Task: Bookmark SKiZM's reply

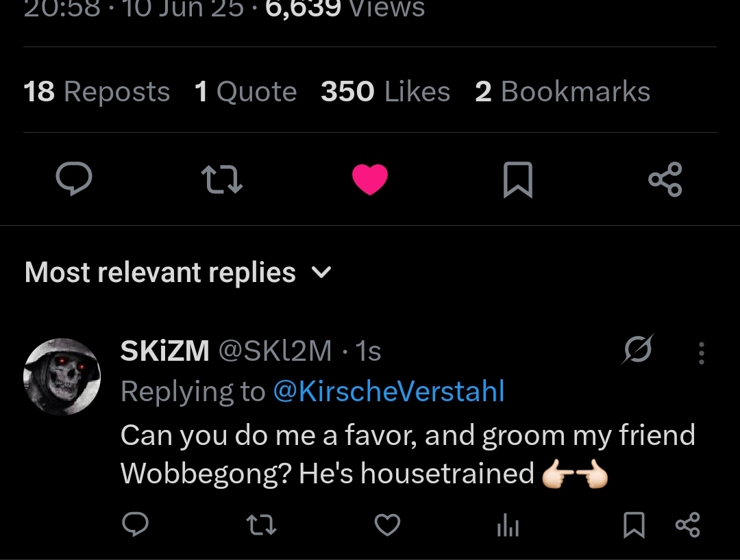Action: (634, 525)
